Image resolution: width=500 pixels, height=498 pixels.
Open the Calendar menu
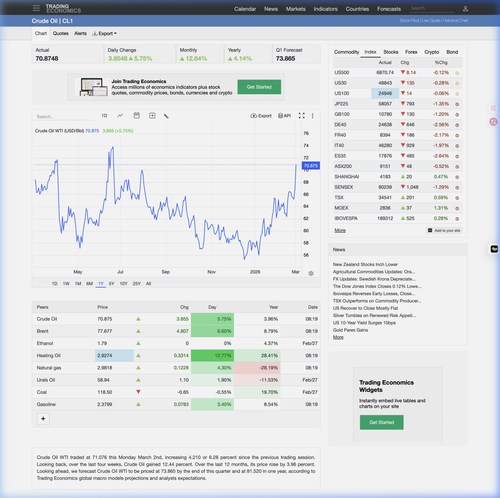245,9
